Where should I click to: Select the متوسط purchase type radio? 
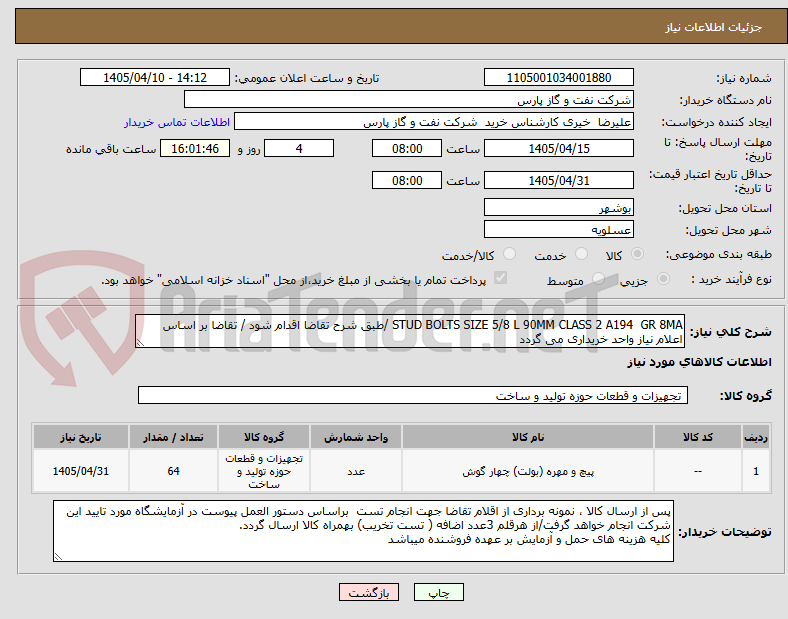click(598, 278)
